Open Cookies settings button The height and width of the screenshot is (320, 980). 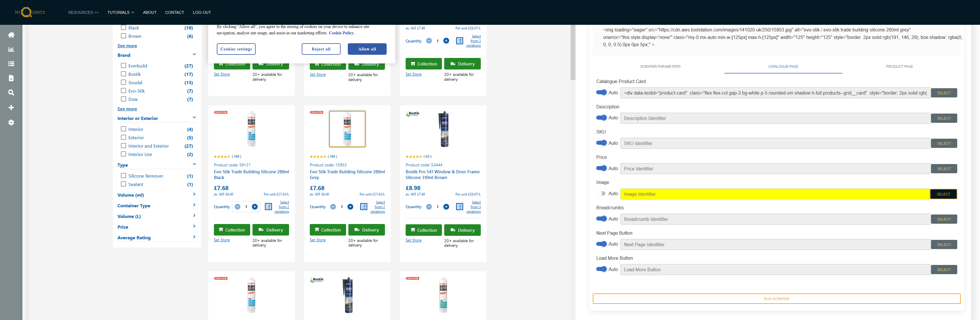[x=236, y=49]
